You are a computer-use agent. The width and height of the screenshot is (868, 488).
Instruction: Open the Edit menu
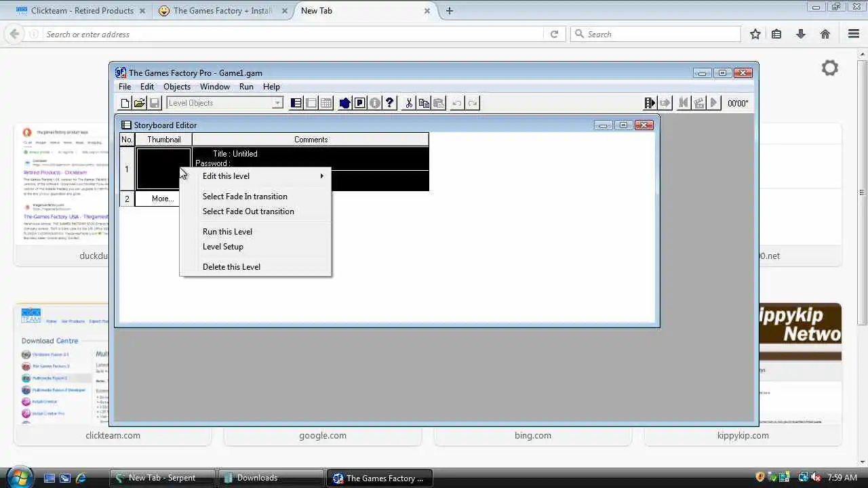147,87
